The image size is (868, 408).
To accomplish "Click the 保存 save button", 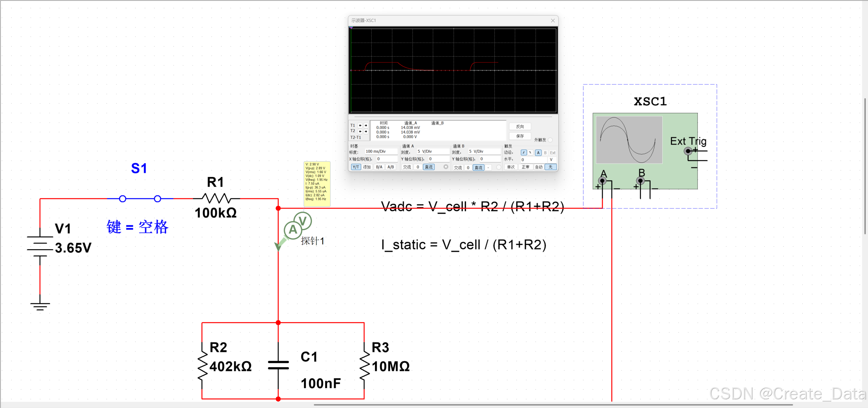I will 520,136.
